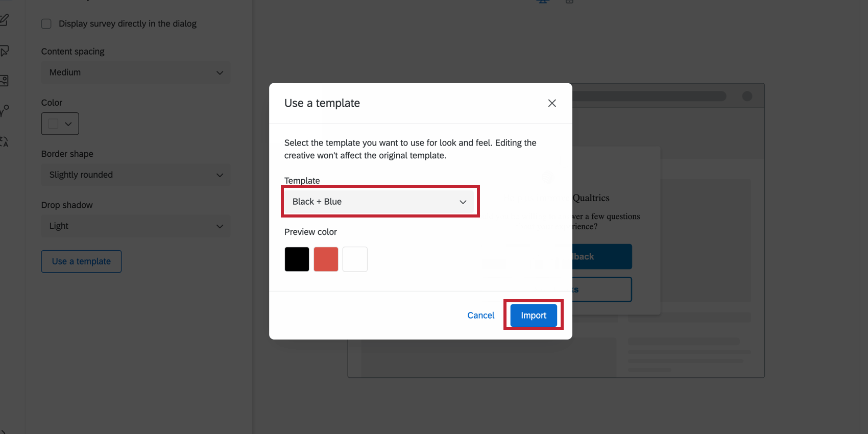Enable Display survey directly in the dialog
The image size is (868, 434).
(x=46, y=24)
